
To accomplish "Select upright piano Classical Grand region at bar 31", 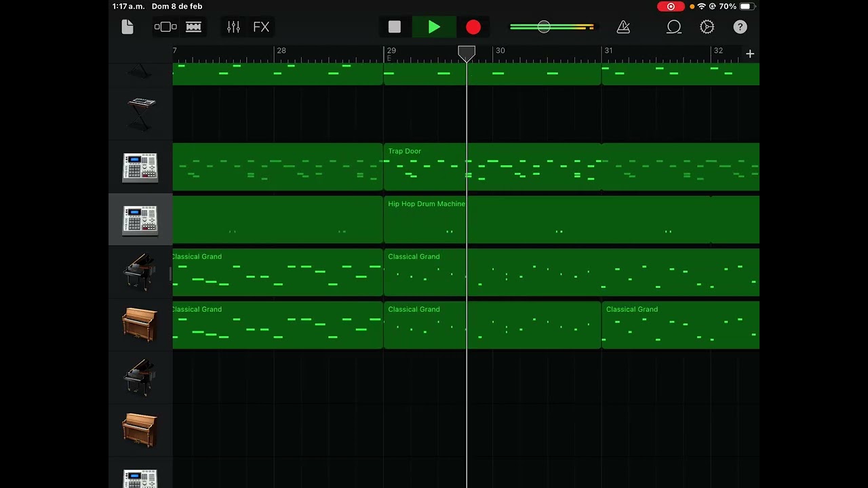I will point(681,325).
